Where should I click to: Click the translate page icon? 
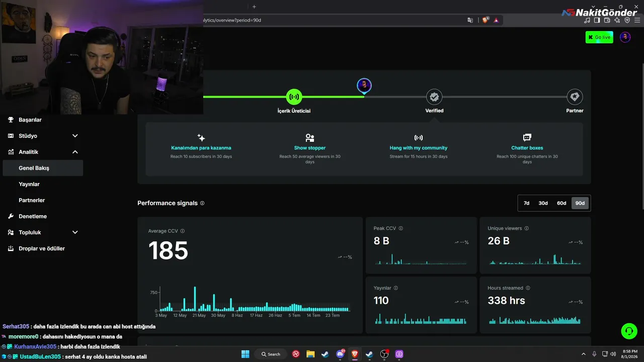(x=470, y=20)
